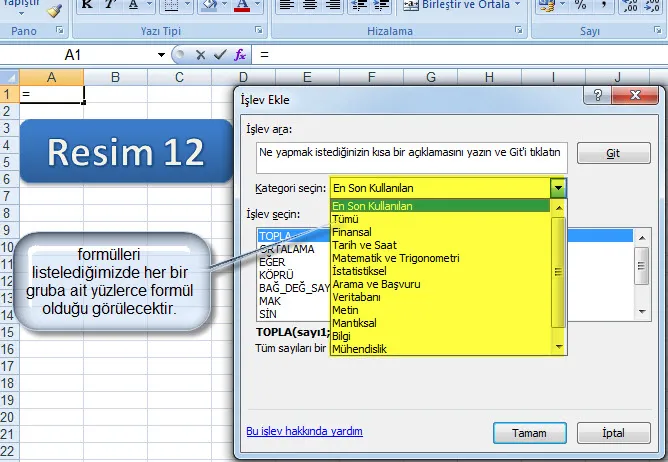The width and height of the screenshot is (668, 462).
Task: Click the dialog help question mark button
Action: (x=597, y=98)
